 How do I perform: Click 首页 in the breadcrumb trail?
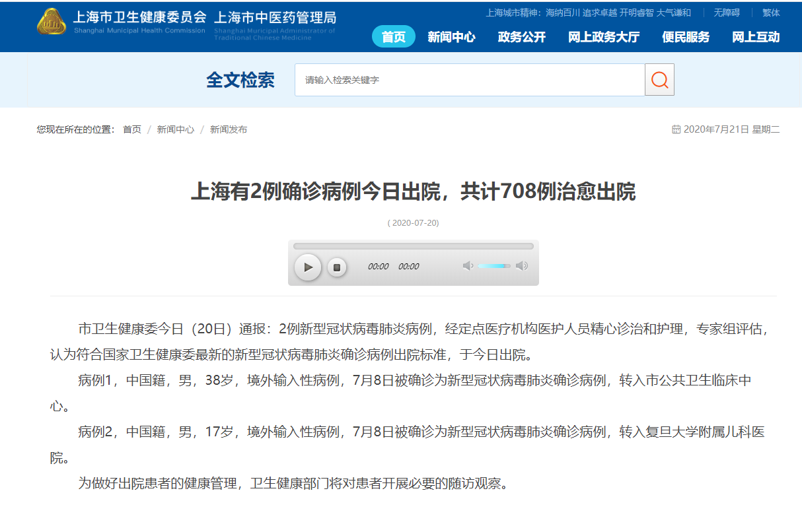(132, 129)
